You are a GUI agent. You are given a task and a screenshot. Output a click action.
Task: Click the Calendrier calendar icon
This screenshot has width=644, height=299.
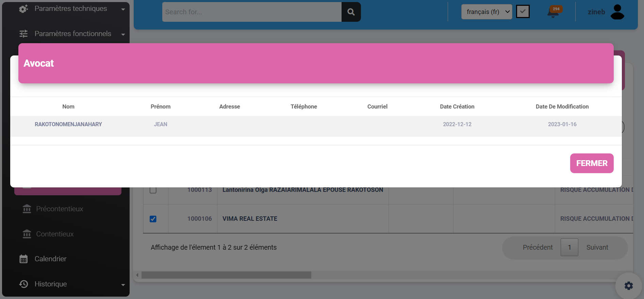point(23,259)
